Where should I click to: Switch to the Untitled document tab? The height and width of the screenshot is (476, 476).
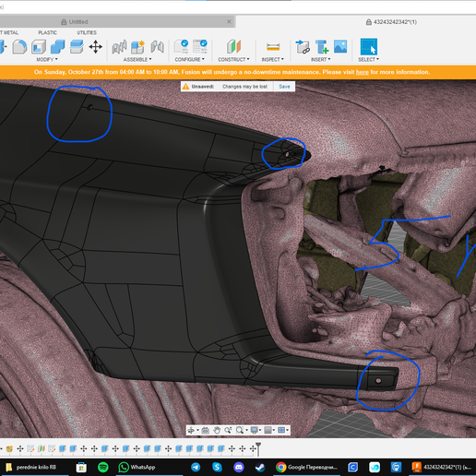pos(78,22)
